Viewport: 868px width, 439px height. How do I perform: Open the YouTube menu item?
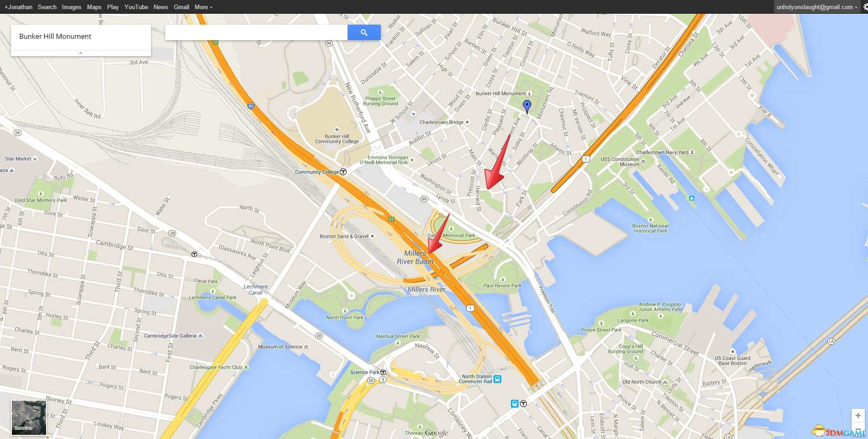pyautogui.click(x=136, y=7)
